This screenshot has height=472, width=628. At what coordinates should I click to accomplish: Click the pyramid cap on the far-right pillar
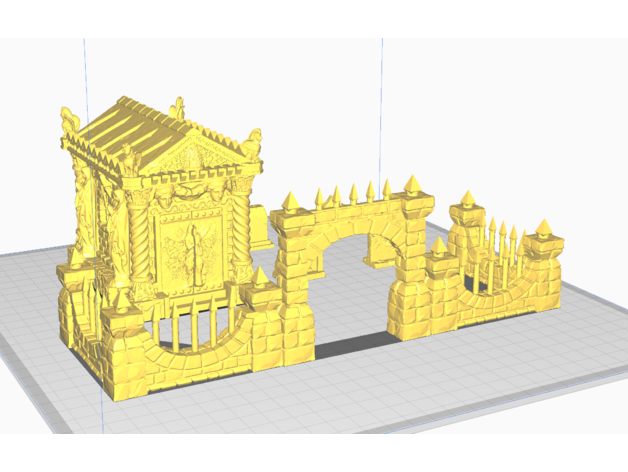point(546,228)
